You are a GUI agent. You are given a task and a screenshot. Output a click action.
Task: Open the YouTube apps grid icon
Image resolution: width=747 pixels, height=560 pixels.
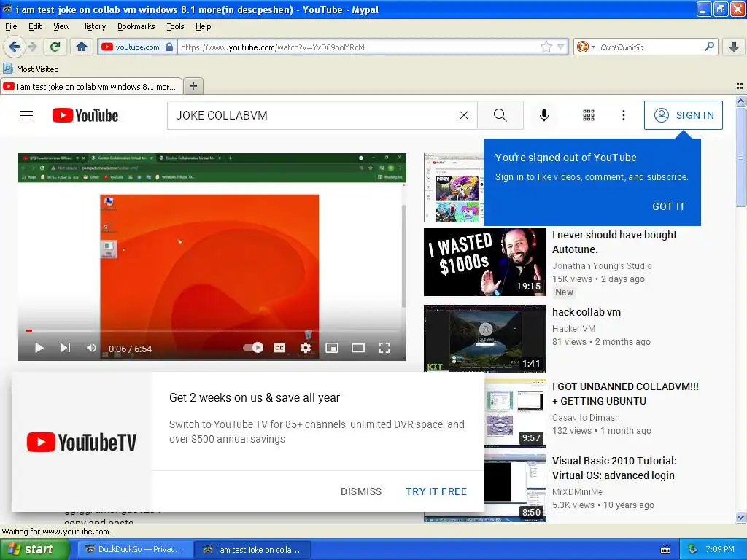589,115
